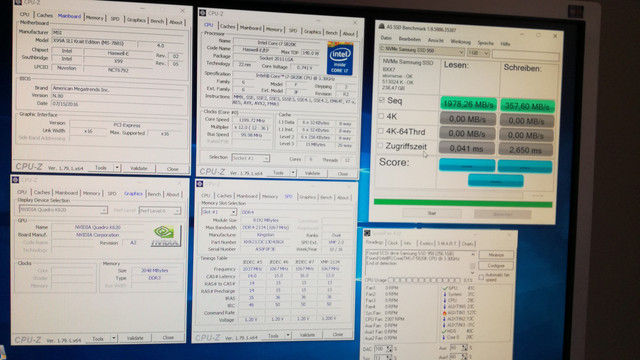The height and width of the screenshot is (360, 640).
Task: Click the 1978,26 MB/s Seq read result
Action: (x=468, y=104)
